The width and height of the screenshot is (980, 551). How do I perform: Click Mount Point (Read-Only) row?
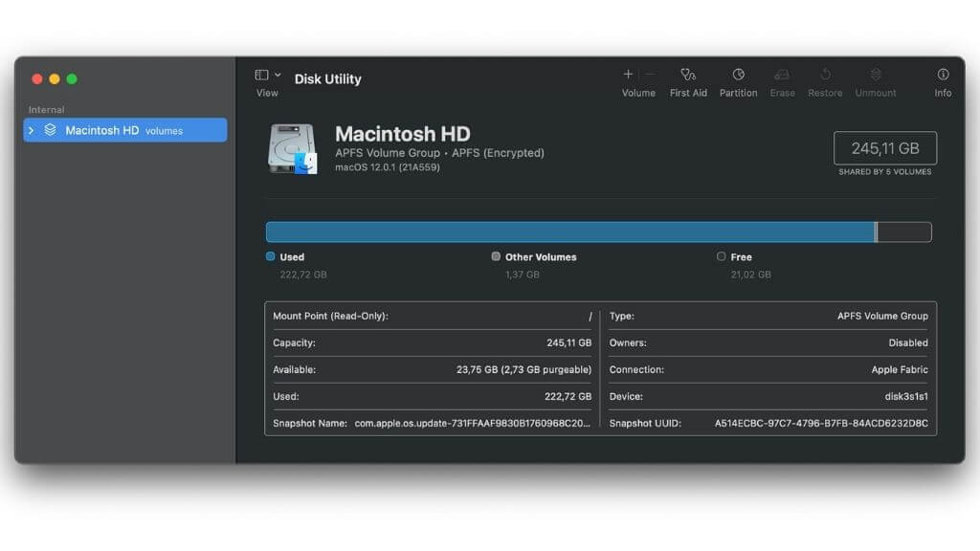tap(432, 316)
